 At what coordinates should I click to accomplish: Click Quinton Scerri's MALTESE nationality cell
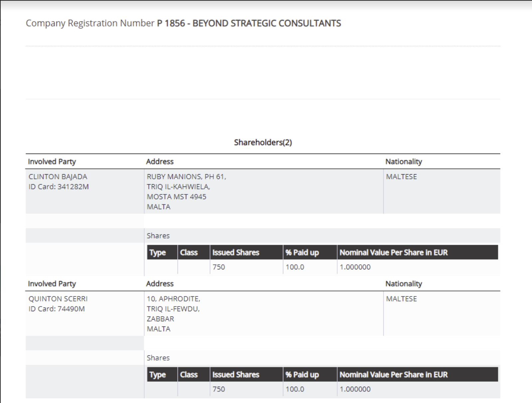pos(401,299)
